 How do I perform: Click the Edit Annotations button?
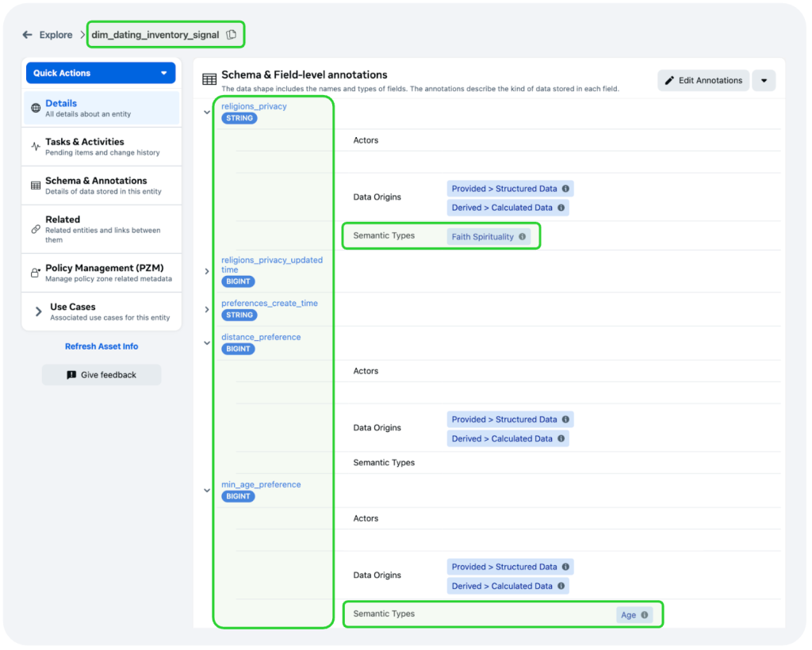coord(703,80)
